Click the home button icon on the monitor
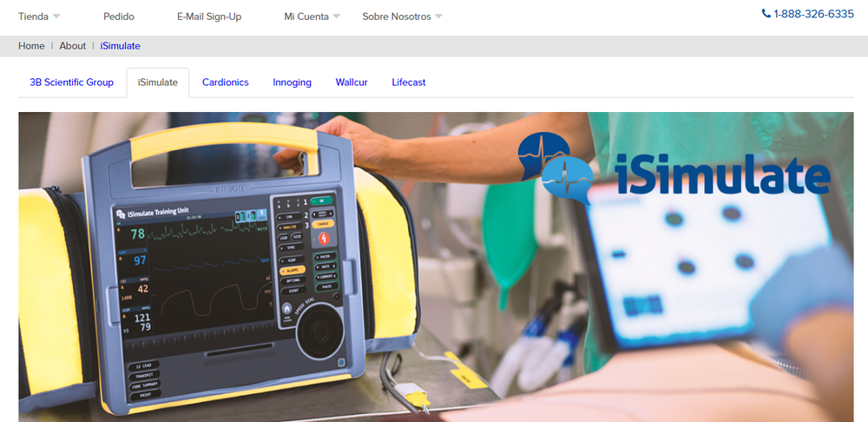The image size is (868, 422). click(x=286, y=310)
